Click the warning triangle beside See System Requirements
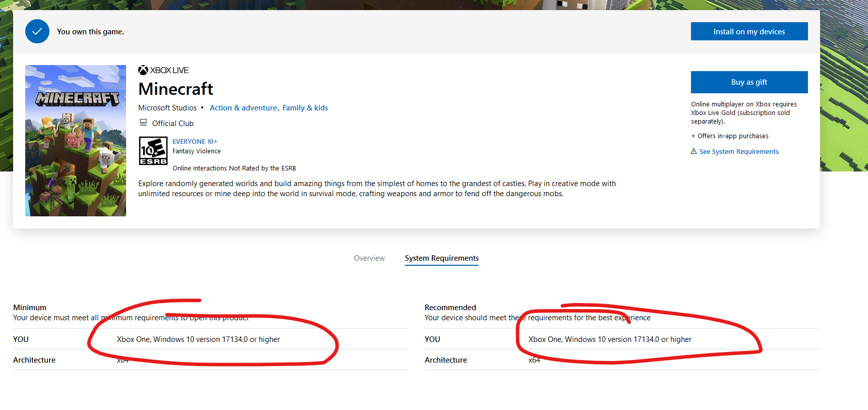868x410 pixels. [x=694, y=151]
